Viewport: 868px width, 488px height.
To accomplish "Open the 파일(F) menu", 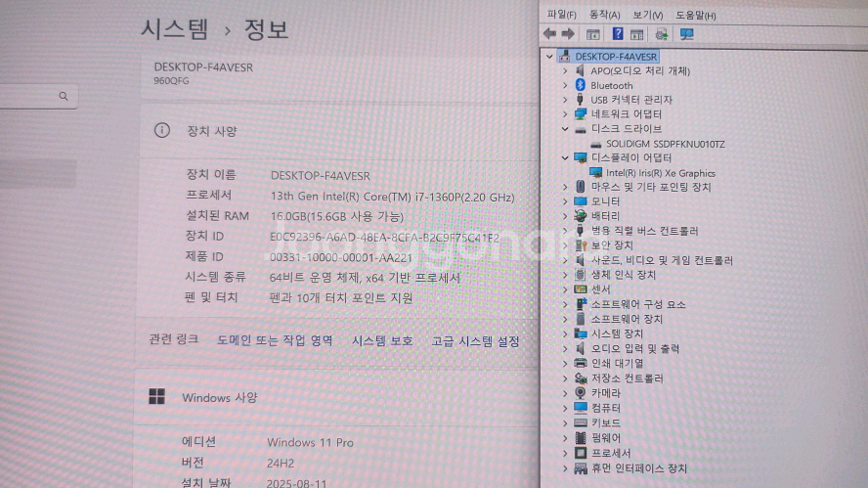I will [561, 15].
